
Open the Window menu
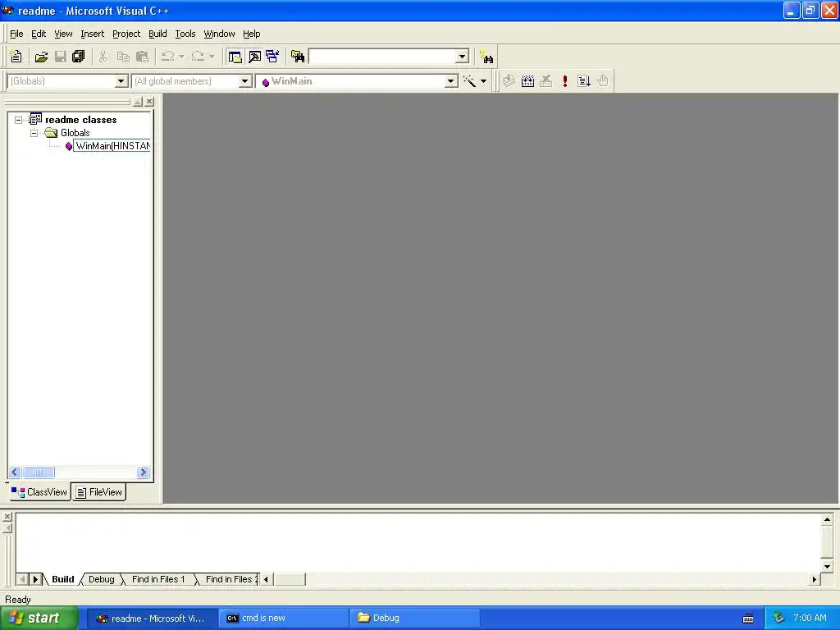pos(219,34)
